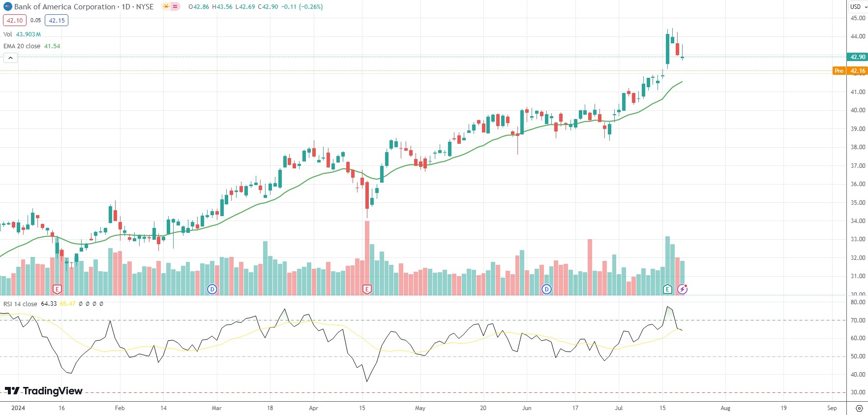The height and width of the screenshot is (415, 868).
Task: Click the 35.00 price scale label
Action: (x=858, y=203)
